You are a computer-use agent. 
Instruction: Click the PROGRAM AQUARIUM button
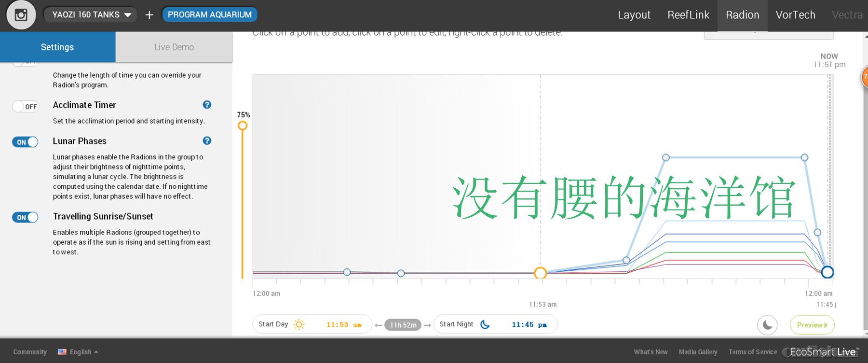[x=209, y=14]
